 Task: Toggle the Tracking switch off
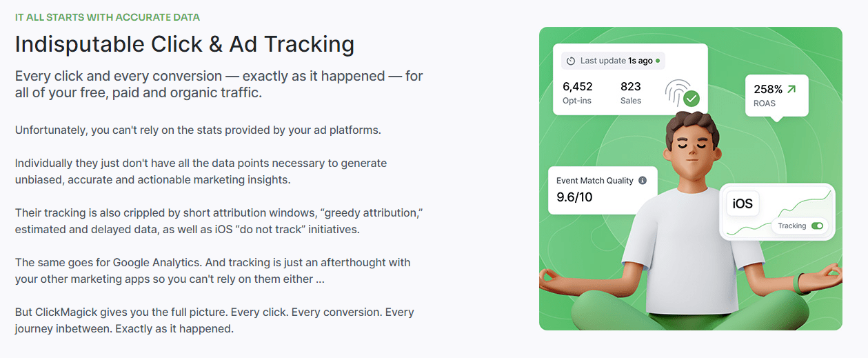[x=818, y=226]
